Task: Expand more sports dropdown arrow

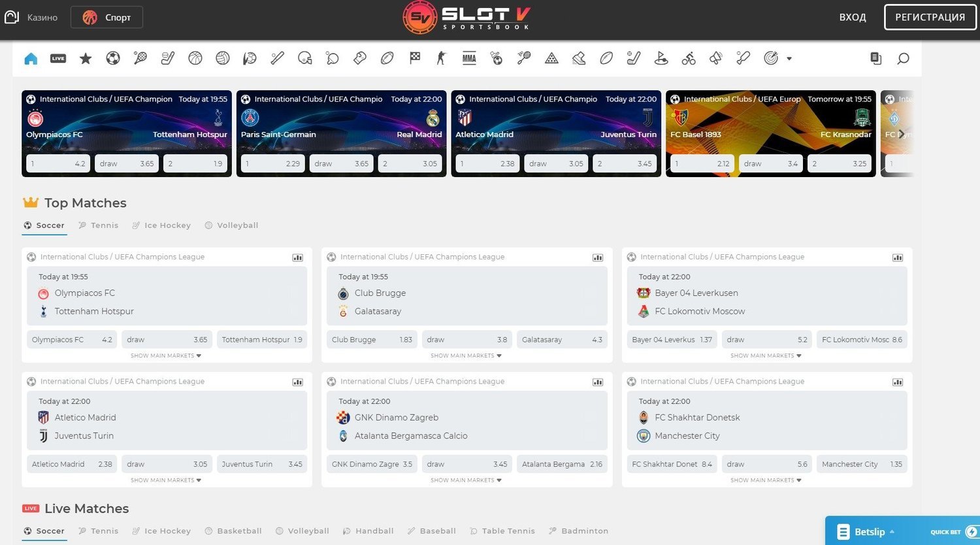Action: tap(789, 59)
